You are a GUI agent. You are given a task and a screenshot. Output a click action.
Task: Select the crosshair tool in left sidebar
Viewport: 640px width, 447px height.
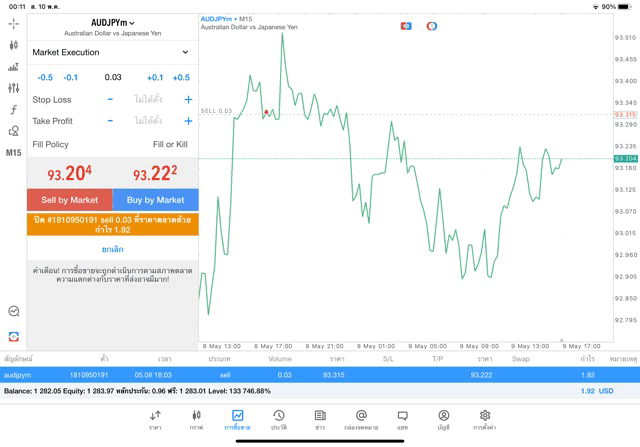tap(13, 23)
